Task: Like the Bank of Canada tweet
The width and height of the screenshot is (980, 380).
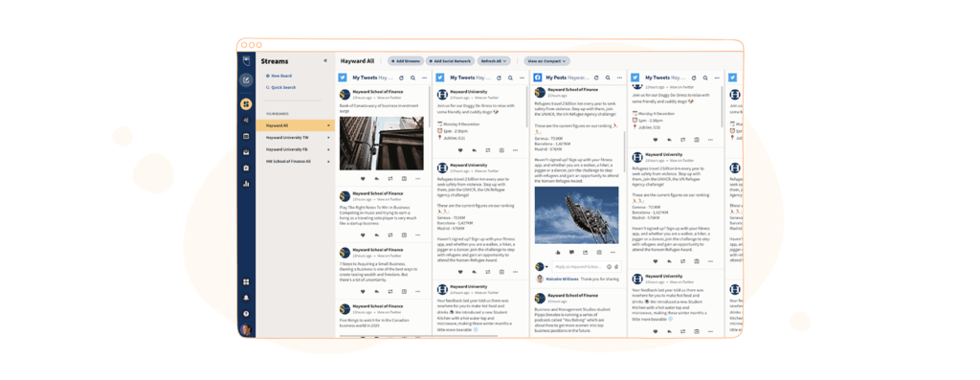Action: 363,179
